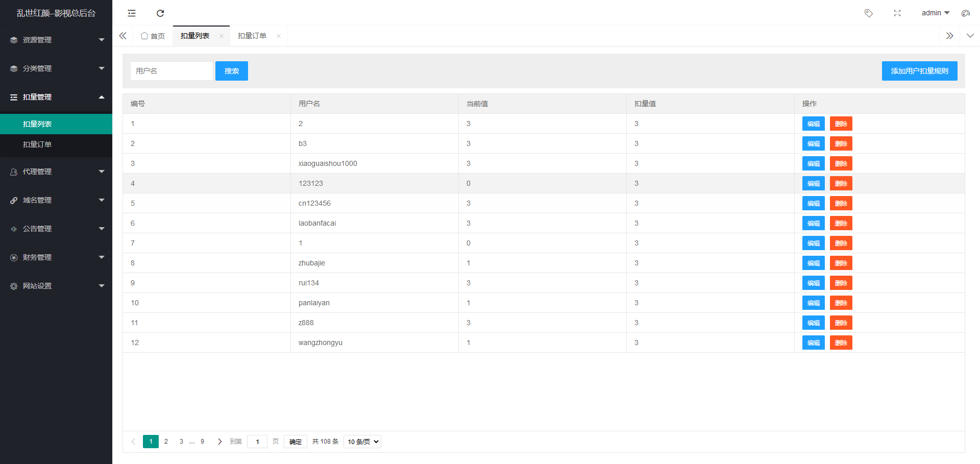980x464 pixels.
Task: Expand the 财务管理 sidebar menu
Action: [x=56, y=257]
